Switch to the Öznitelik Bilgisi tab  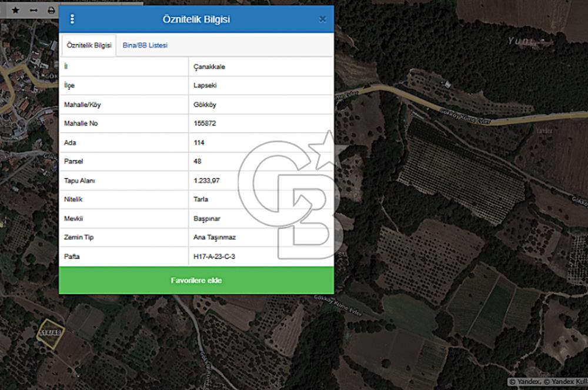coord(89,45)
